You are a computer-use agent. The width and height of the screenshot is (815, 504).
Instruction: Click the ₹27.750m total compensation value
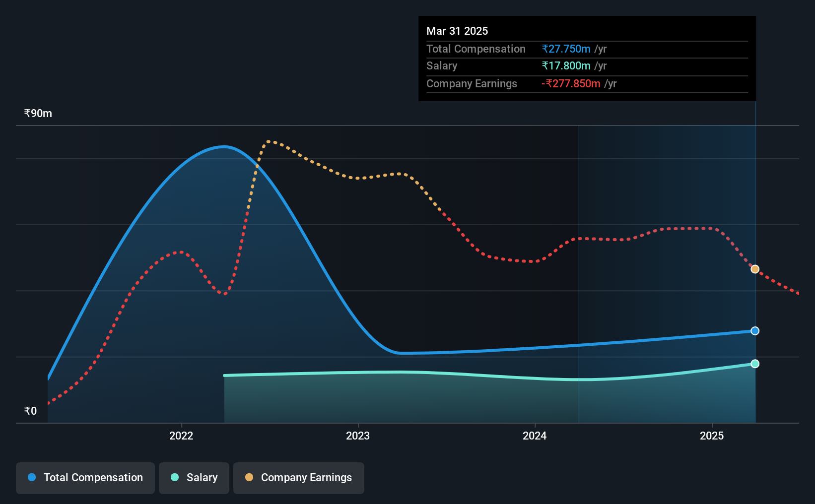566,49
